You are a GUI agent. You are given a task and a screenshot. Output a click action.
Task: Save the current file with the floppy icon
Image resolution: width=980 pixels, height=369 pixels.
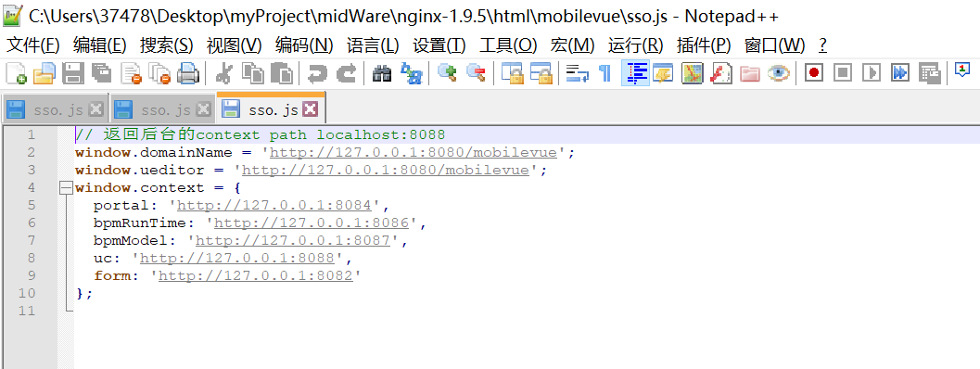[x=73, y=73]
